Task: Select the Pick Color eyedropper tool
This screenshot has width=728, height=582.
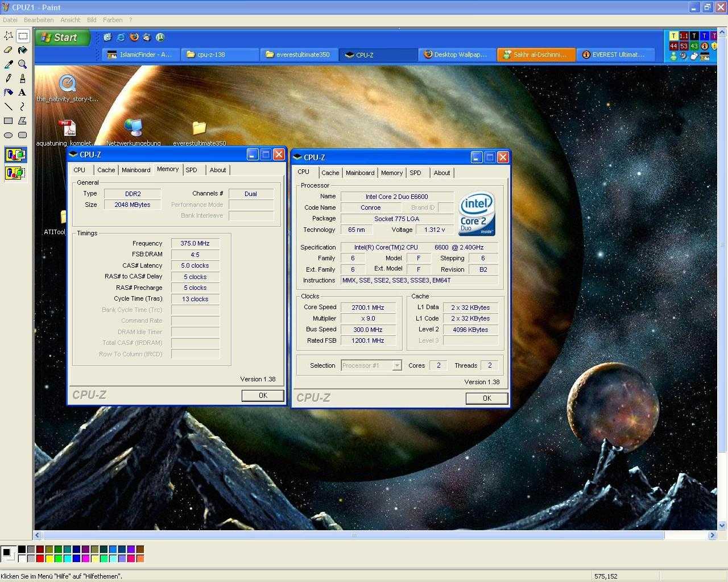Action: tap(9, 64)
